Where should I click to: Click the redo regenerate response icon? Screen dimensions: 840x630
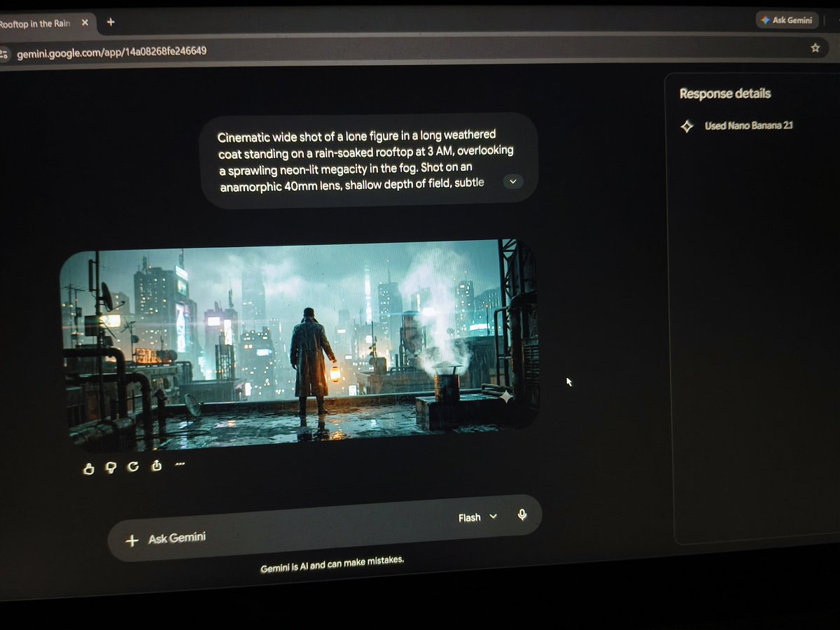(133, 466)
